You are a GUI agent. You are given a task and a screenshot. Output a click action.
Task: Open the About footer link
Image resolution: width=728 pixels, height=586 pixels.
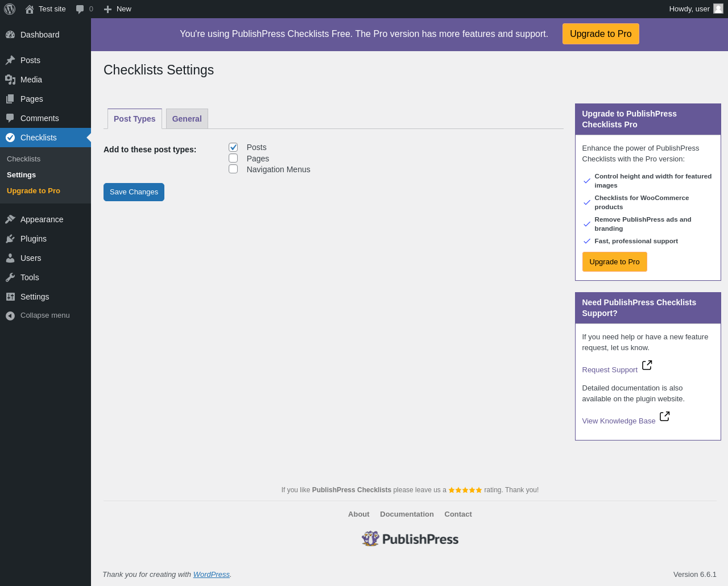359,514
